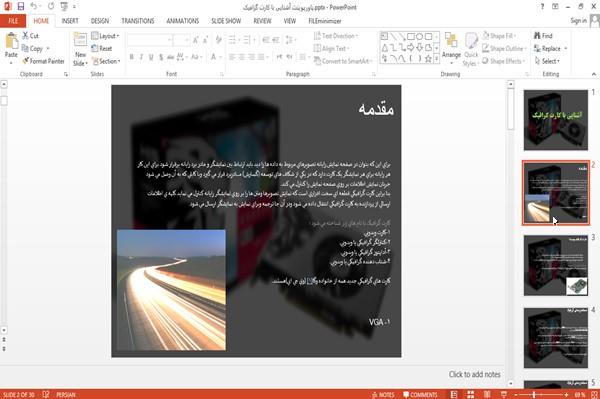Open COMMENTS pane from status bar
This screenshot has height=399, width=600.
pyautogui.click(x=420, y=395)
